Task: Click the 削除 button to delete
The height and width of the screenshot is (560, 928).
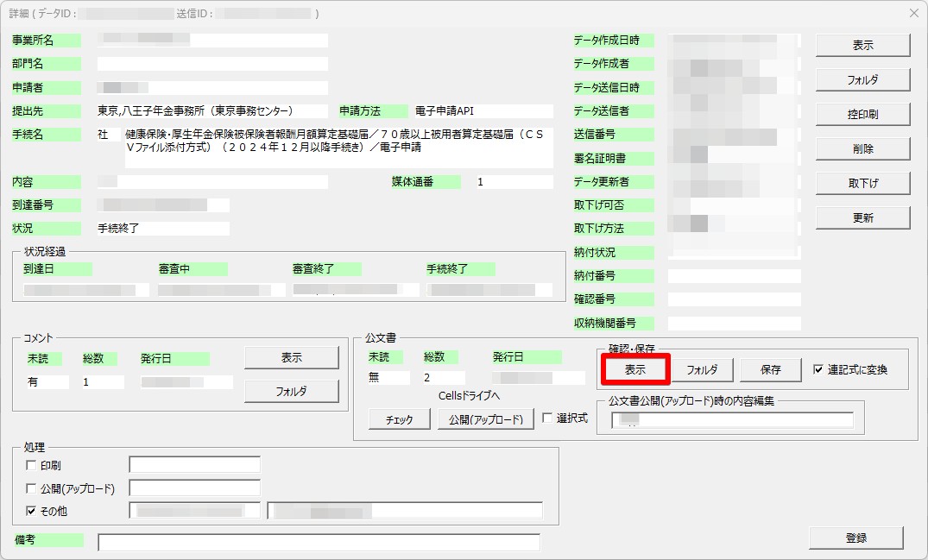Action: point(862,148)
